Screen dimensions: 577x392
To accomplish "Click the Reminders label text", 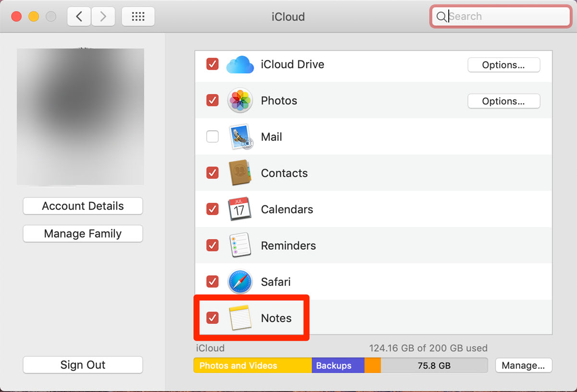I will [288, 245].
